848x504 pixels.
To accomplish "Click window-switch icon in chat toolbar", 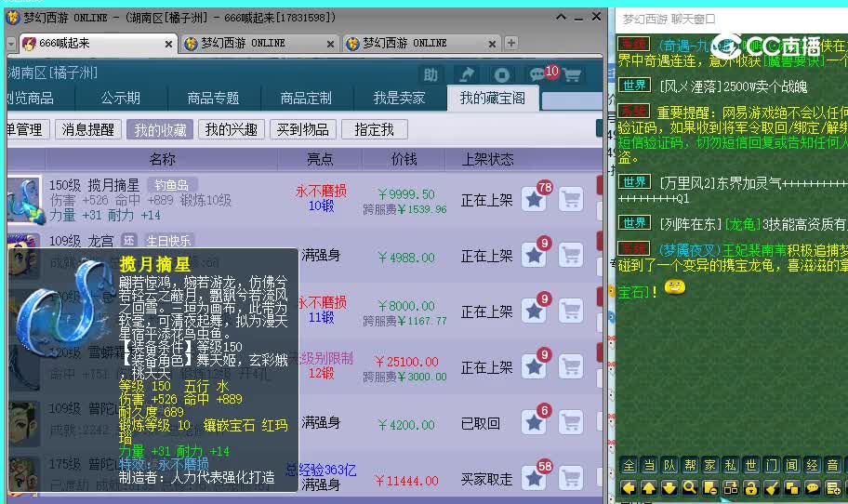I will click(731, 488).
